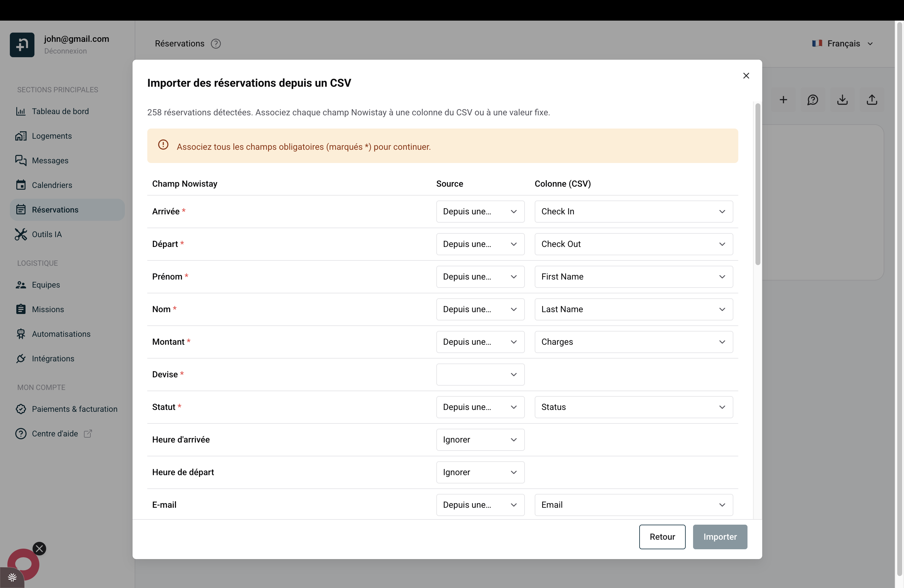
Task: Open CSV column dropdown showing First Name
Action: tap(633, 277)
